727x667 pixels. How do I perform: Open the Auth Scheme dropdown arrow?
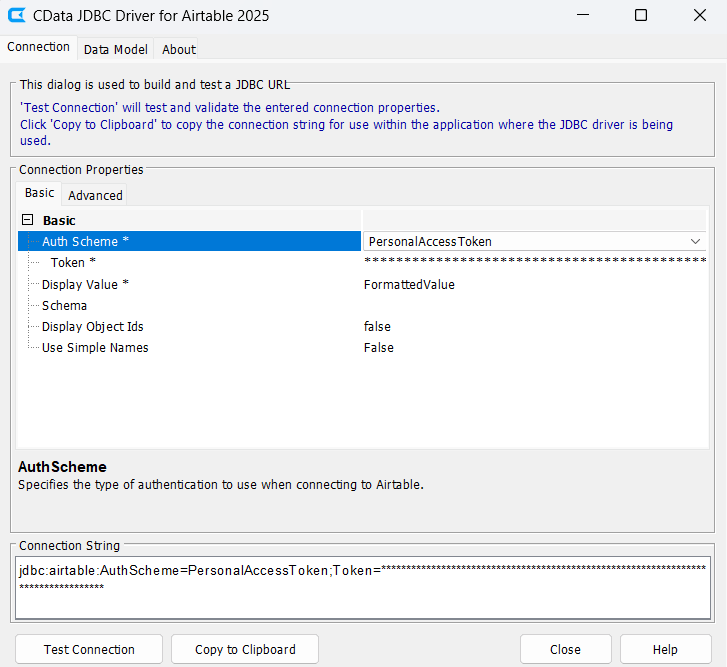coord(695,241)
